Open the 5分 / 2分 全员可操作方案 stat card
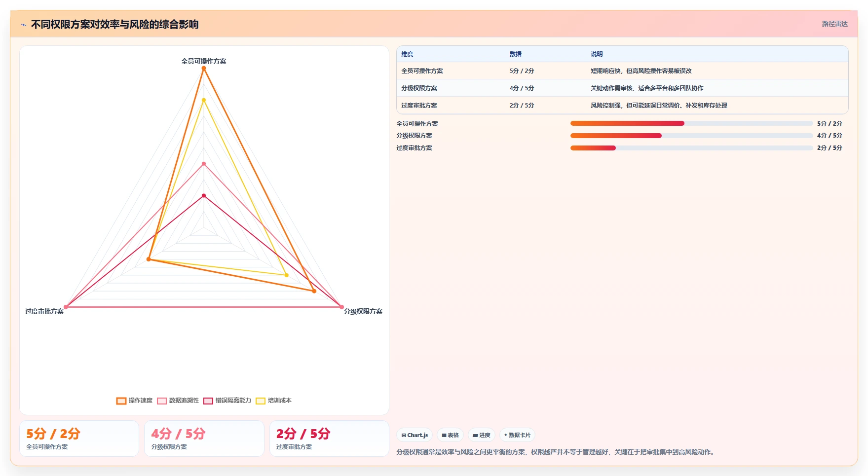The width and height of the screenshot is (868, 476). tap(79, 439)
